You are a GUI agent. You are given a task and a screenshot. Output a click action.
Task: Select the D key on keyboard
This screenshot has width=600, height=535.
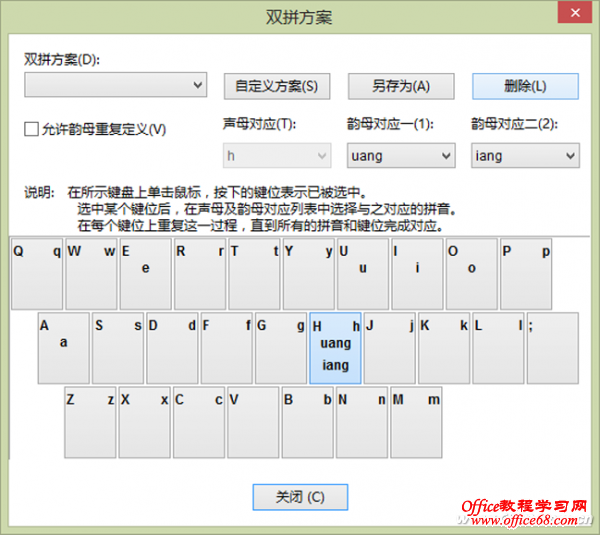[x=173, y=348]
